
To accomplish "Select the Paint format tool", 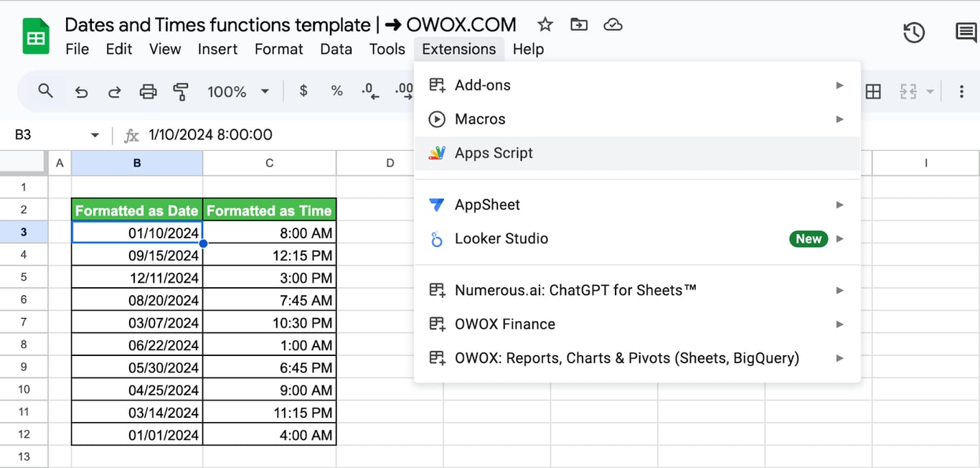I will (181, 92).
